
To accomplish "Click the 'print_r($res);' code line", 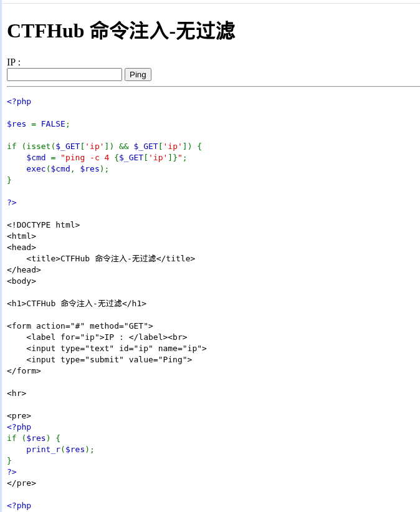I will (60, 450).
